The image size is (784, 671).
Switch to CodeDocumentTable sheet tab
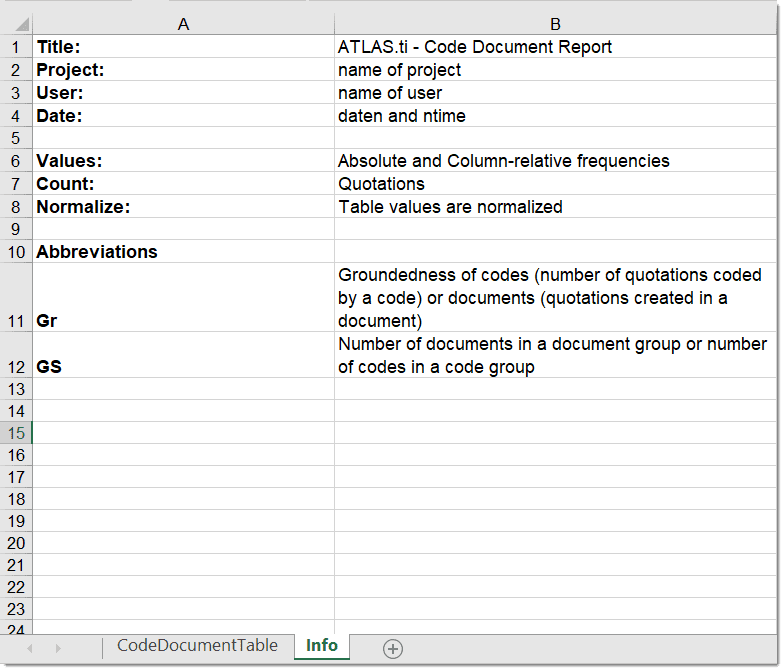coord(197,646)
